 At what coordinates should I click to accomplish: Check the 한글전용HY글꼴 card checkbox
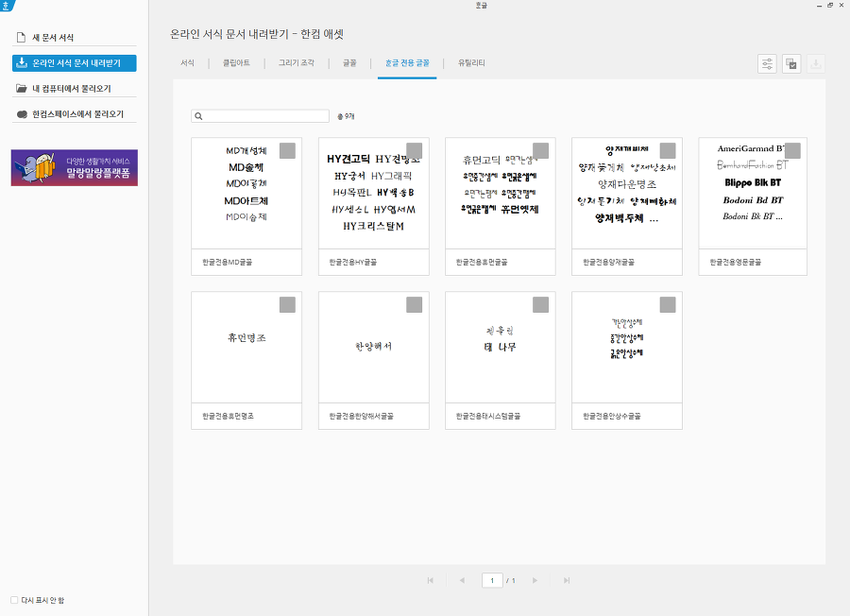click(x=415, y=151)
